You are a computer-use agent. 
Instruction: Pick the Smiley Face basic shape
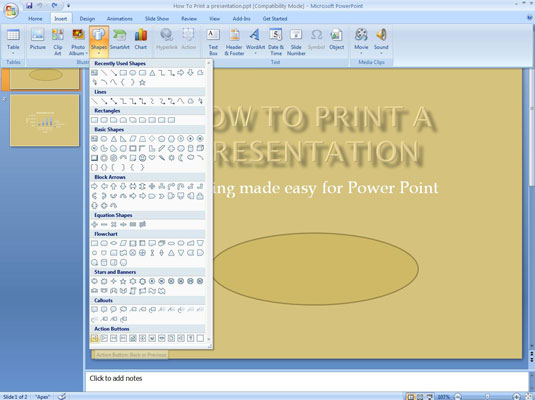pyautogui.click(x=142, y=158)
